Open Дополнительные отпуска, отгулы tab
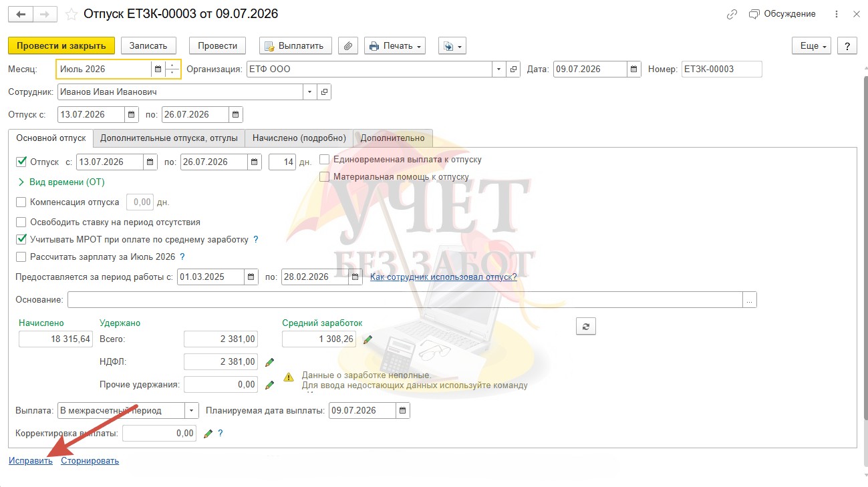Image resolution: width=868 pixels, height=487 pixels. (x=169, y=138)
